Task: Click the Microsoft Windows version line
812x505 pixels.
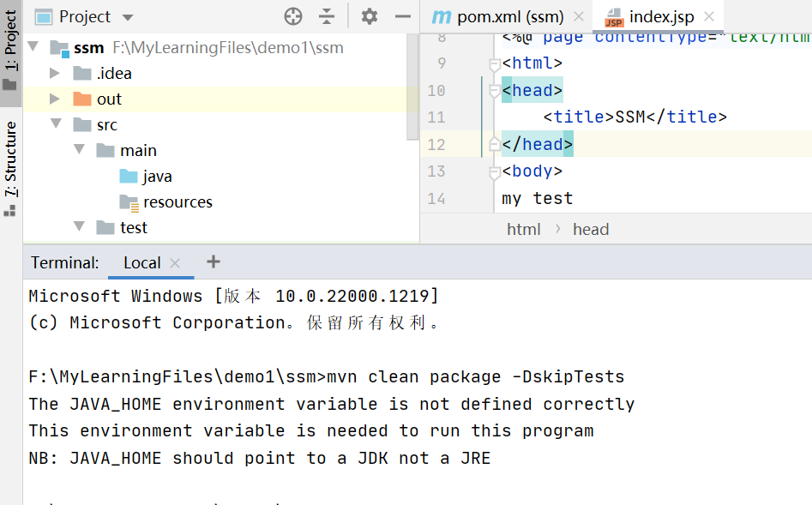Action: (233, 296)
